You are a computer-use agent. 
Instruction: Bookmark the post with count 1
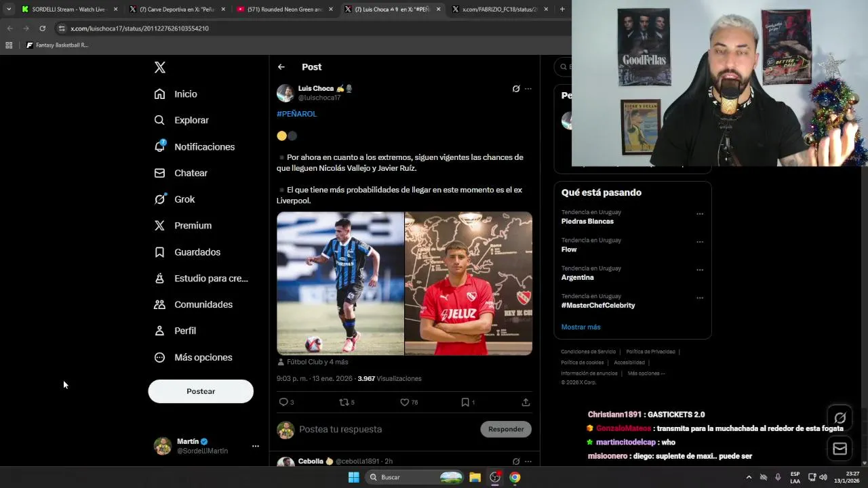pyautogui.click(x=465, y=402)
